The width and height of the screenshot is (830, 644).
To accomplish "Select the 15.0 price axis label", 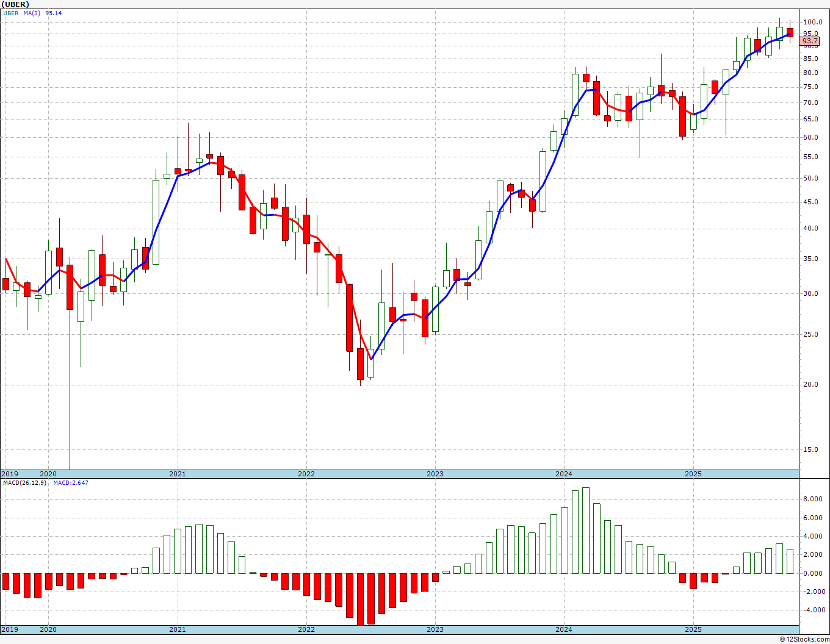I will 810,450.
